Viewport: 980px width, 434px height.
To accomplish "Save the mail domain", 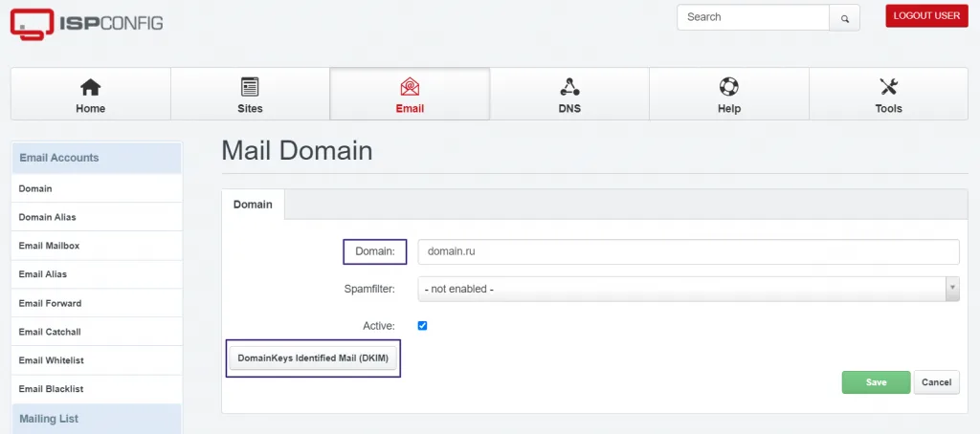I will click(x=876, y=382).
